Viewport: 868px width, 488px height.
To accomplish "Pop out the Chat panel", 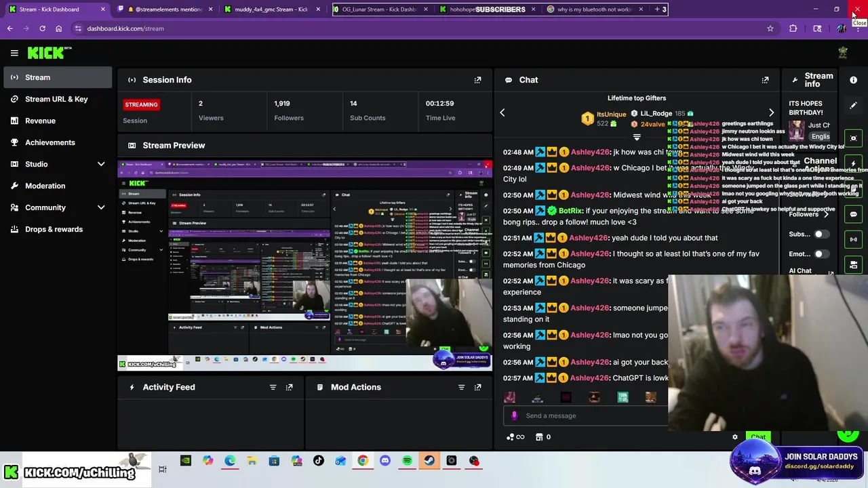I will coord(765,80).
